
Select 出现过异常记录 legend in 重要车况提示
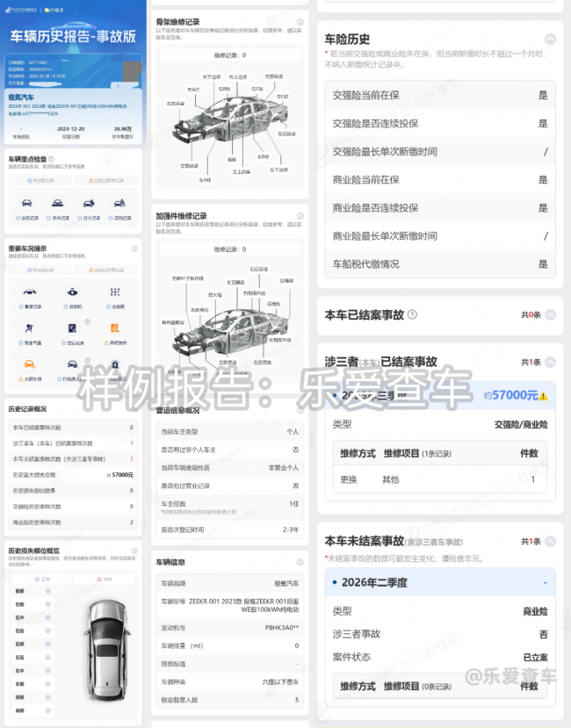106,270
